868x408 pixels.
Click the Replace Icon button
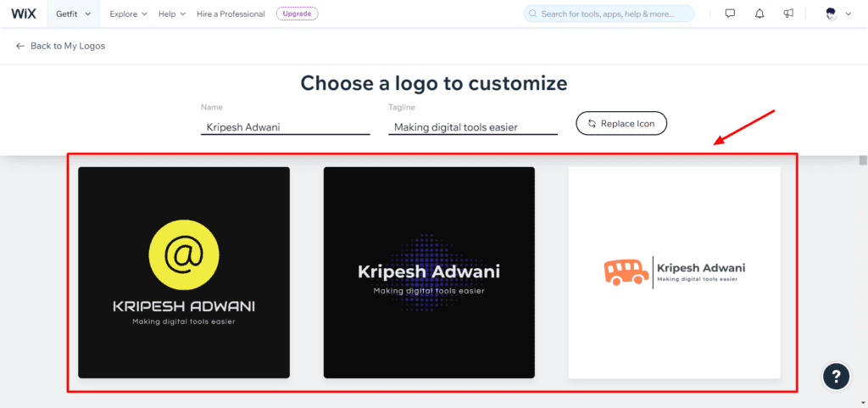pos(621,124)
